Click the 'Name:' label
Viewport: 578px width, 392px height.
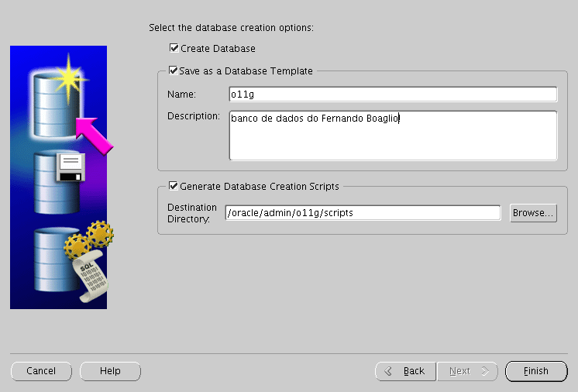click(182, 95)
